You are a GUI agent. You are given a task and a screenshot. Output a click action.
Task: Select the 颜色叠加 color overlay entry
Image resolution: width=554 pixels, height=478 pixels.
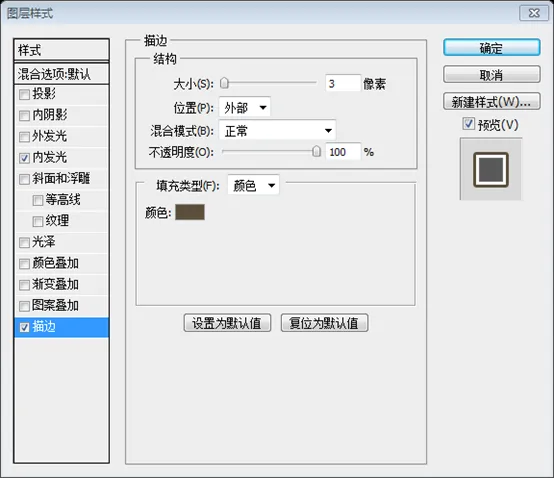click(61, 264)
